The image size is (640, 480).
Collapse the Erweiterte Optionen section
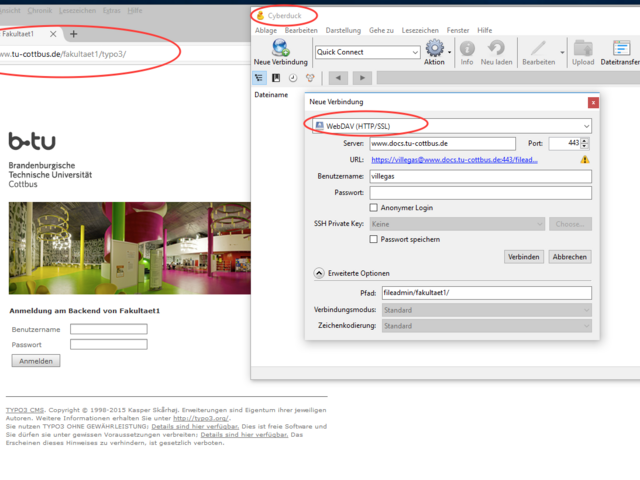[x=319, y=273]
